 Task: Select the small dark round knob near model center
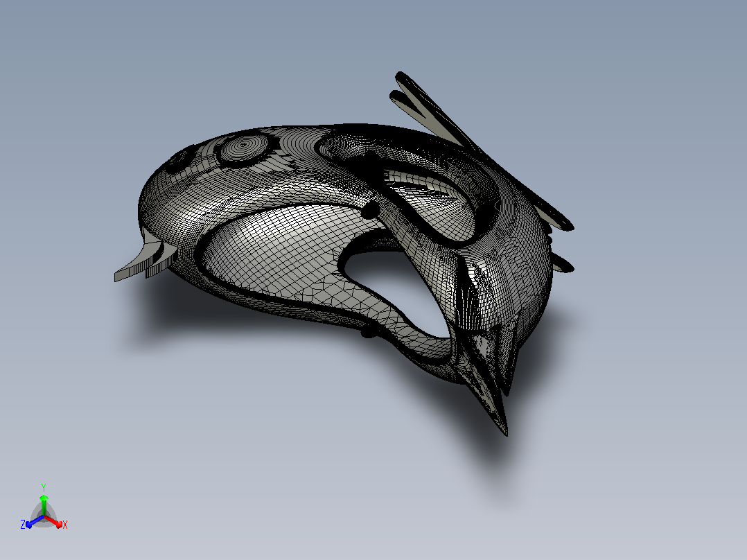pyautogui.click(x=371, y=209)
